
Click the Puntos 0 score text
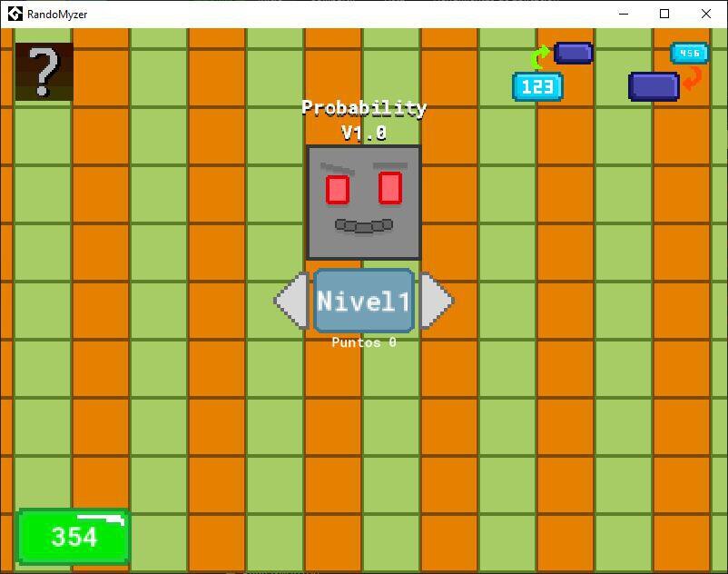pos(364,342)
